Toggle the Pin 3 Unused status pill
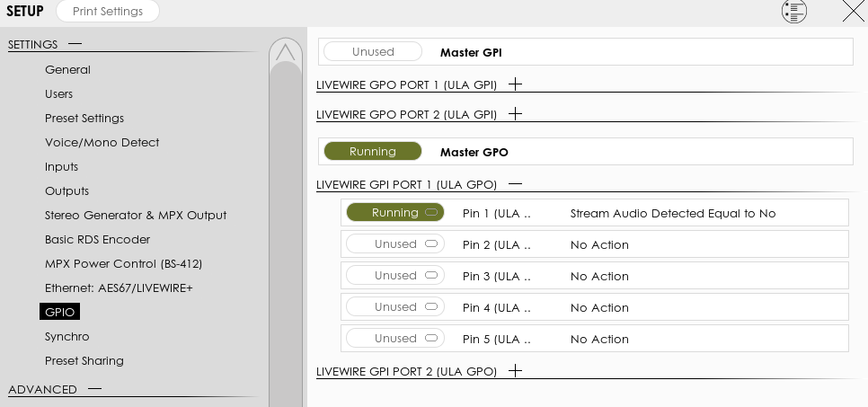 pos(395,276)
